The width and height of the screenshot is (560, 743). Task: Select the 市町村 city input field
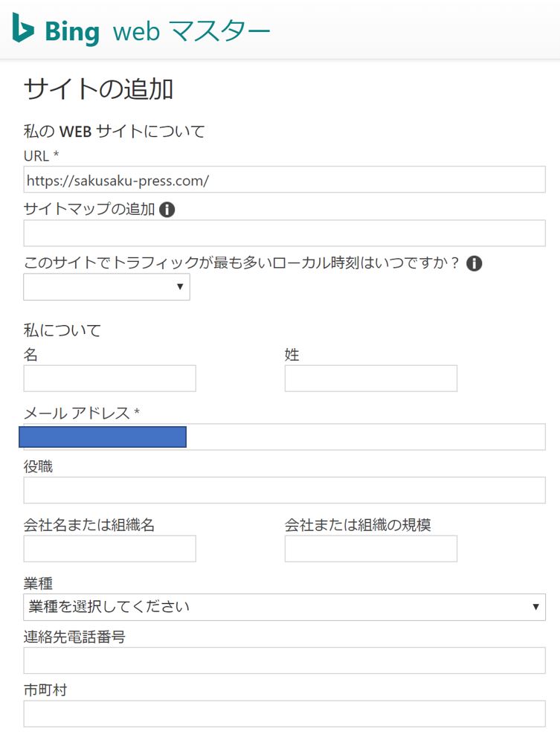coord(284,714)
